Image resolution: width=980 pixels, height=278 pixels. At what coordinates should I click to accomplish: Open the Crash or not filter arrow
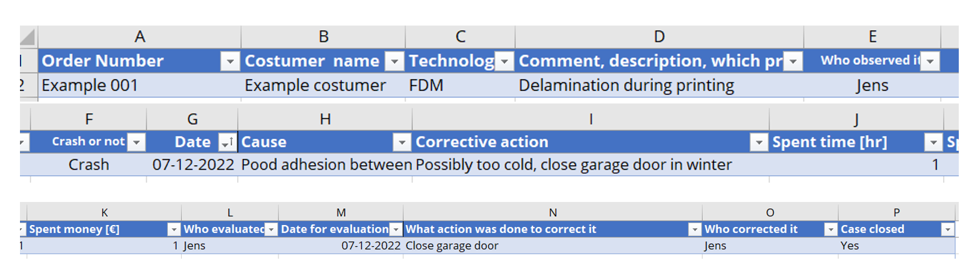tap(136, 142)
